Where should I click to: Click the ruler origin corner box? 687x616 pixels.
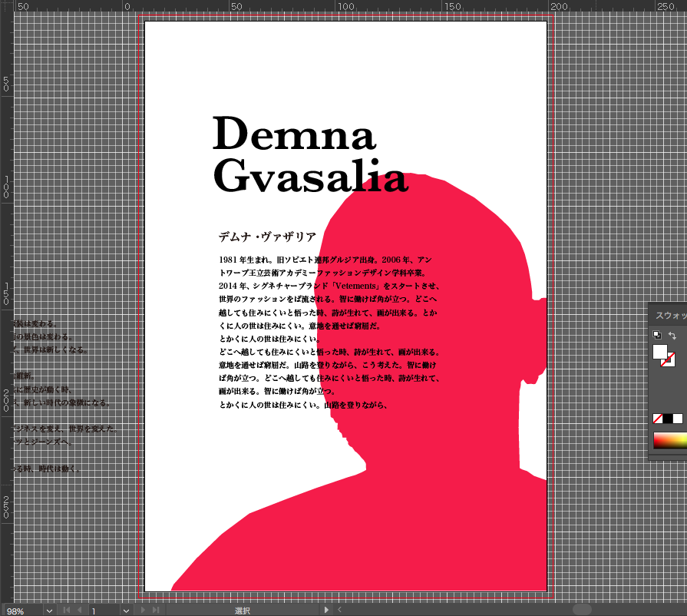tap(7, 5)
